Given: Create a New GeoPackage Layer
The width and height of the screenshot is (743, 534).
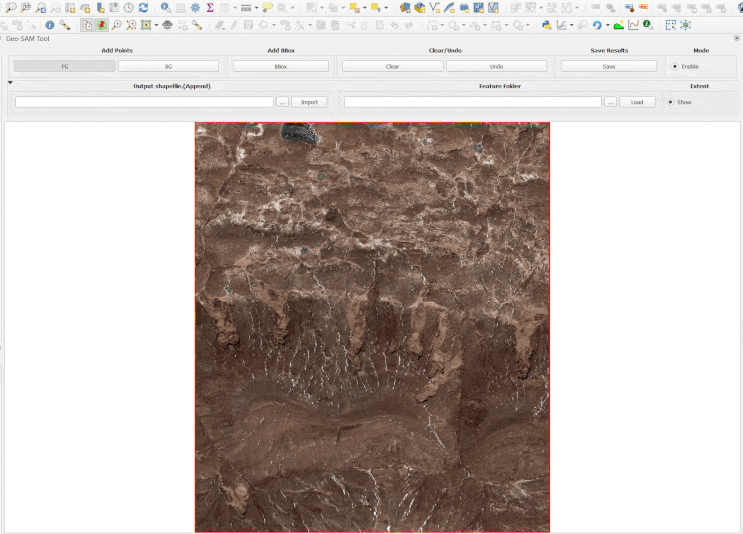Looking at the screenshot, I should tap(420, 8).
